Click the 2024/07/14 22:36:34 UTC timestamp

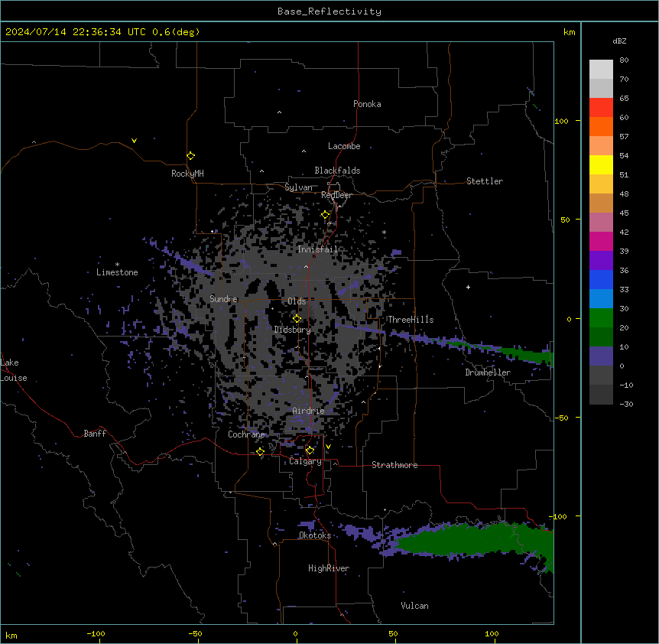pos(76,32)
